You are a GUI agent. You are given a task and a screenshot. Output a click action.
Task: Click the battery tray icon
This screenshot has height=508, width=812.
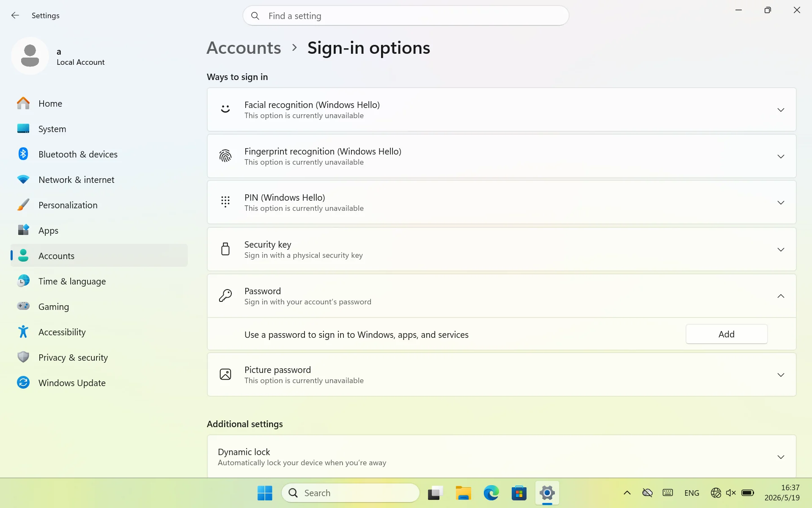click(x=748, y=493)
